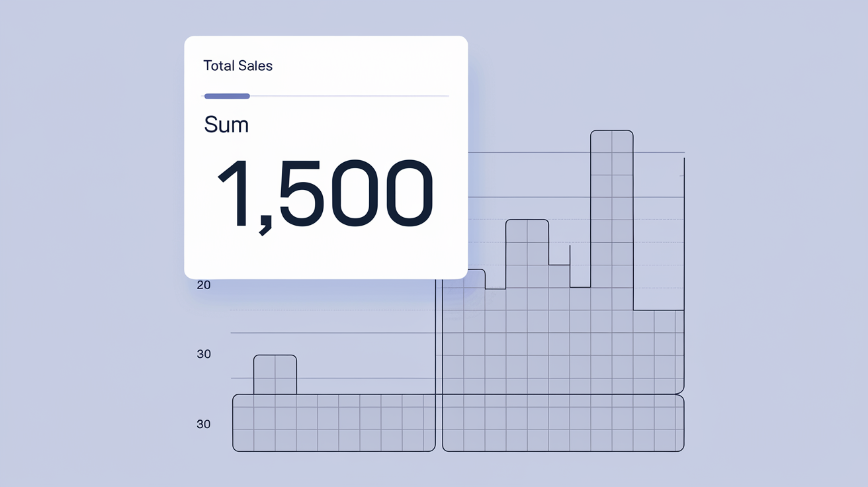This screenshot has height=487, width=868.
Task: Click the Total Sales card title
Action: point(238,66)
